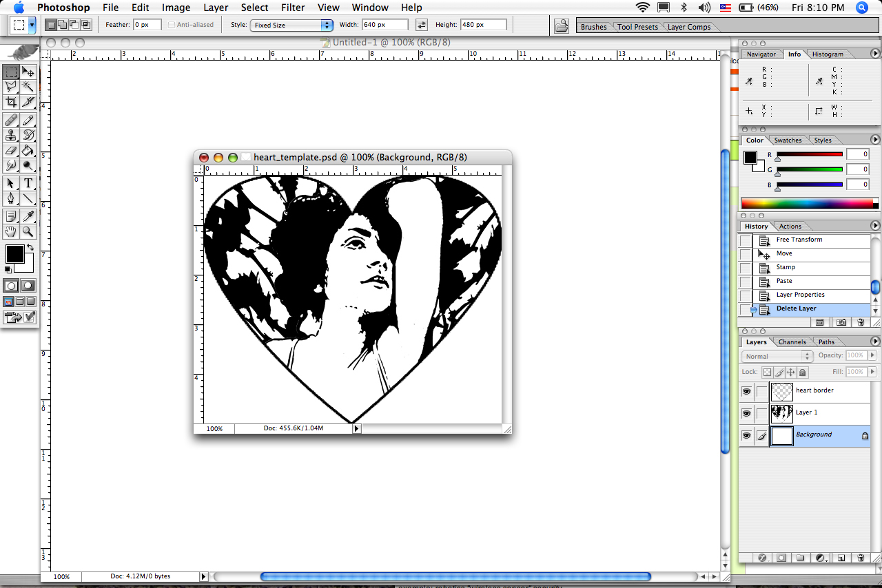Select the Notes tool
The image size is (882, 588).
11,217
